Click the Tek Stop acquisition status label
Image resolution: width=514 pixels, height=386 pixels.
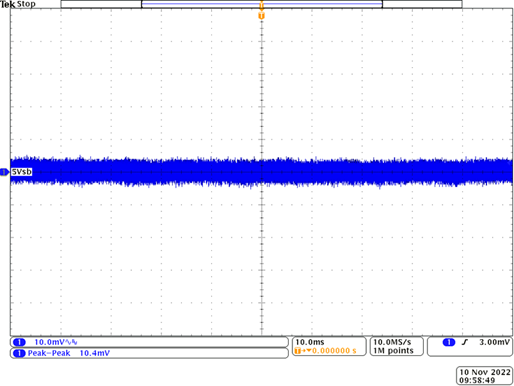point(18,4)
